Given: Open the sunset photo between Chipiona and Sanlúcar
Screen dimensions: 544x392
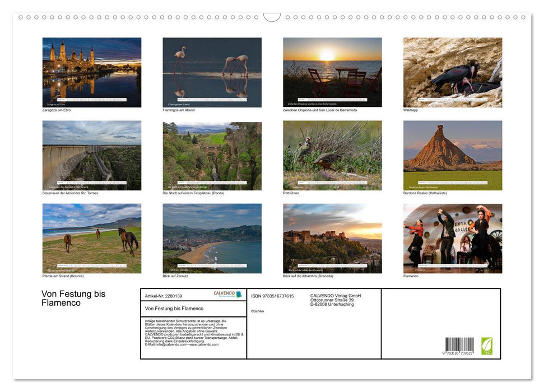Looking at the screenshot, I should [332, 72].
